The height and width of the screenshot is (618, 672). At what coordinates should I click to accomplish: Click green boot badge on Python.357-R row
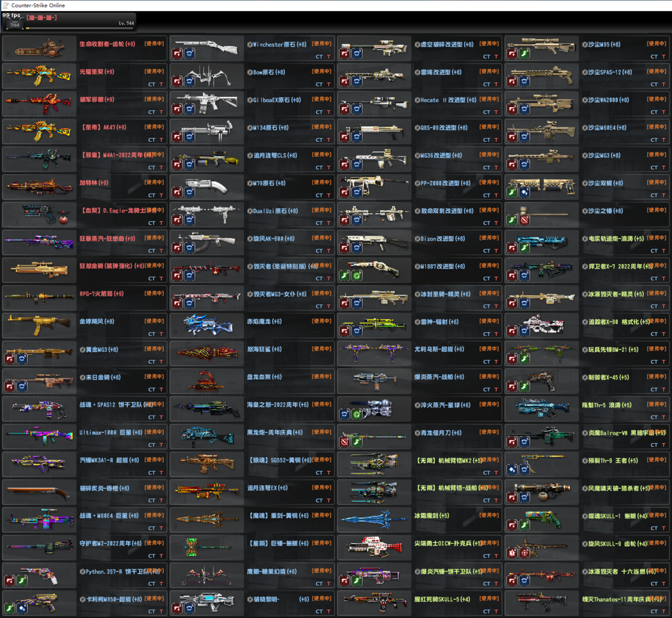[22, 581]
